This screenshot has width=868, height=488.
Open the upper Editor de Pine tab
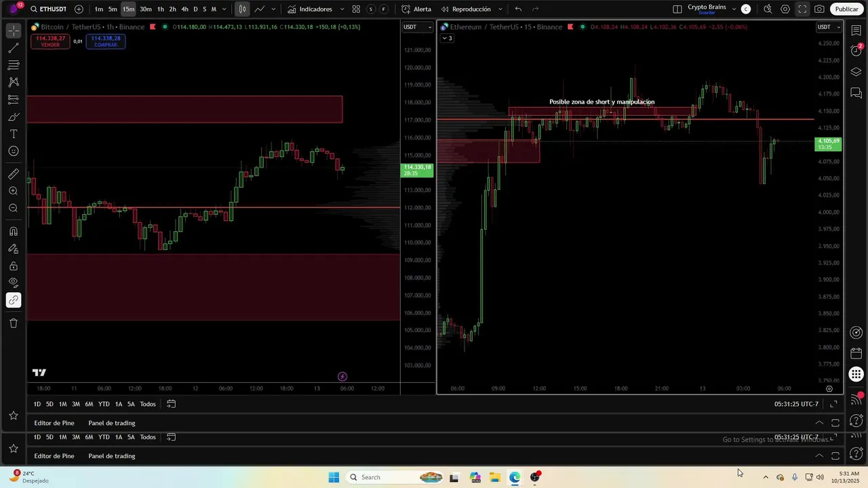(x=54, y=423)
